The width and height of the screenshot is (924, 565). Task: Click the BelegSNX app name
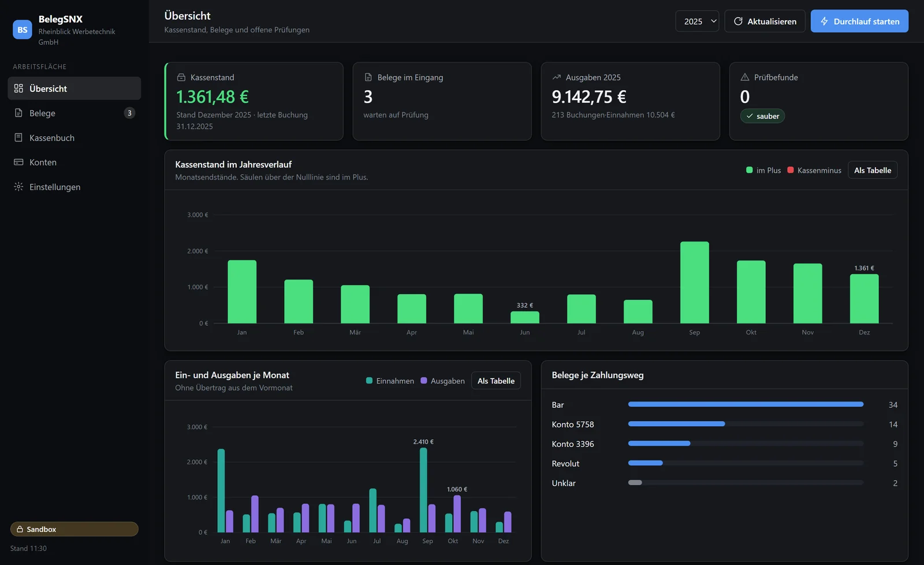pyautogui.click(x=61, y=19)
